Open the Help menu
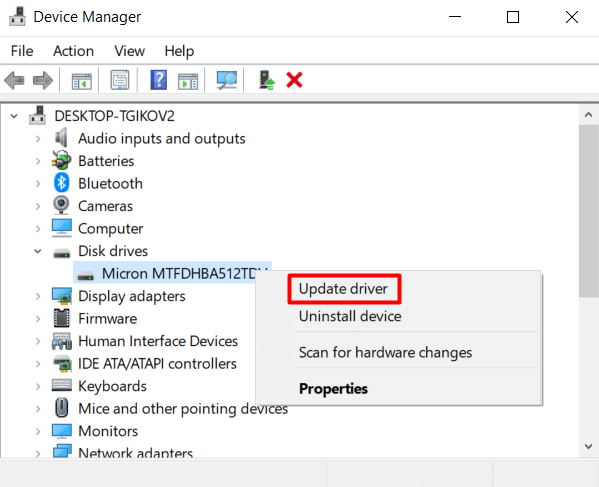599x487 pixels. (179, 51)
